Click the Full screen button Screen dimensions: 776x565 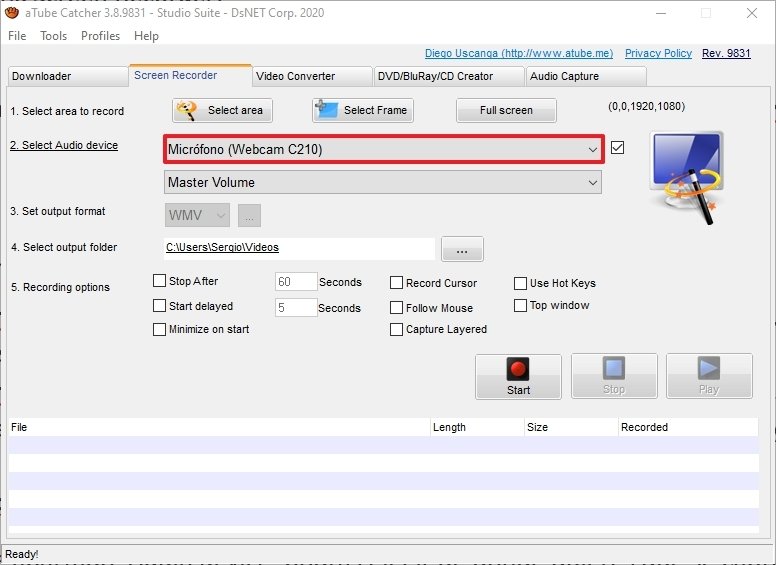coord(506,110)
